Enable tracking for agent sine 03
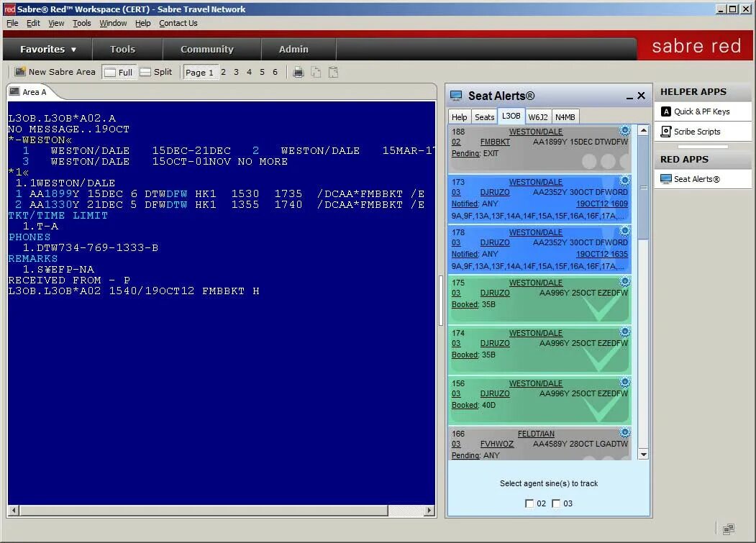 point(556,503)
